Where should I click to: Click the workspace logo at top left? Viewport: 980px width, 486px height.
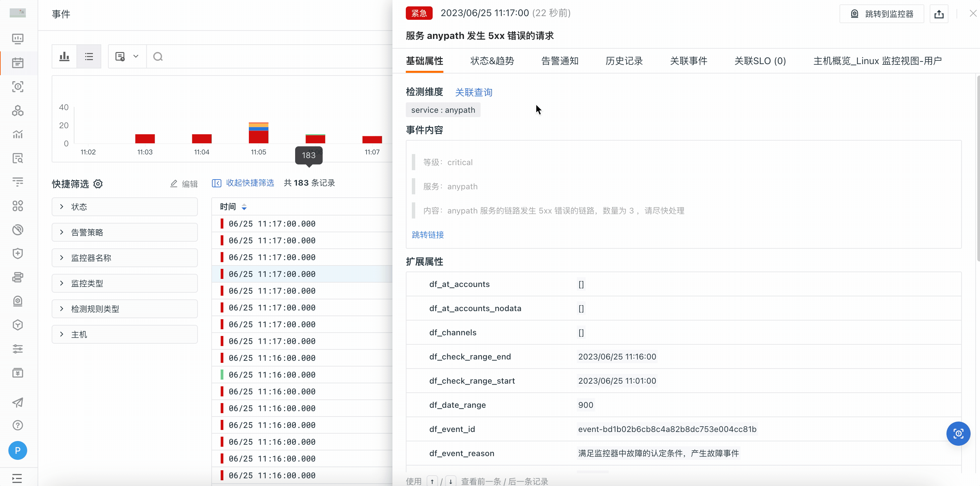(x=17, y=13)
